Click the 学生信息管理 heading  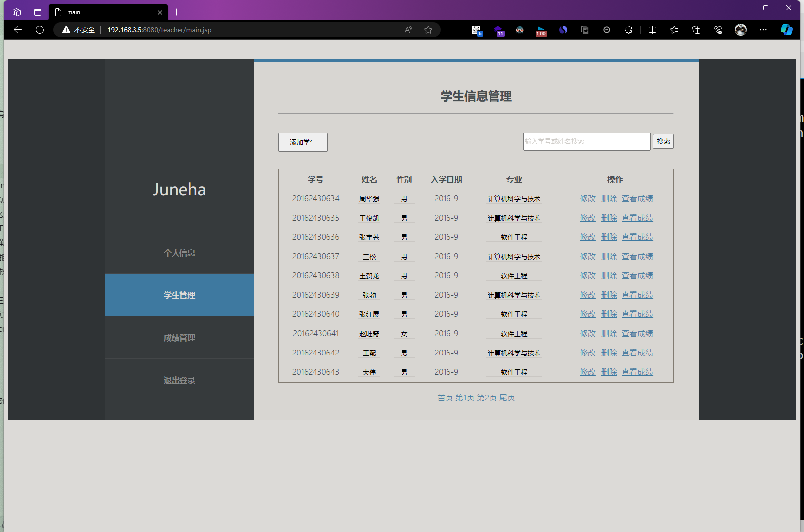(x=476, y=96)
